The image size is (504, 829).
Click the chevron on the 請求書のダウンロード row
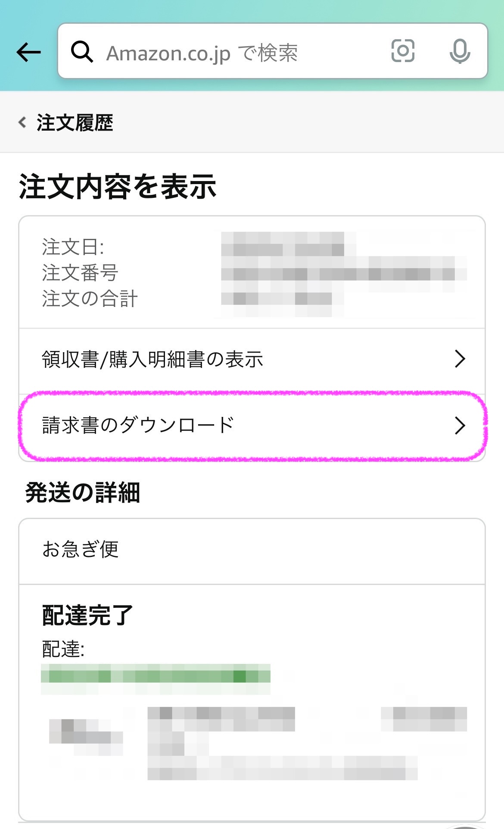point(460,425)
